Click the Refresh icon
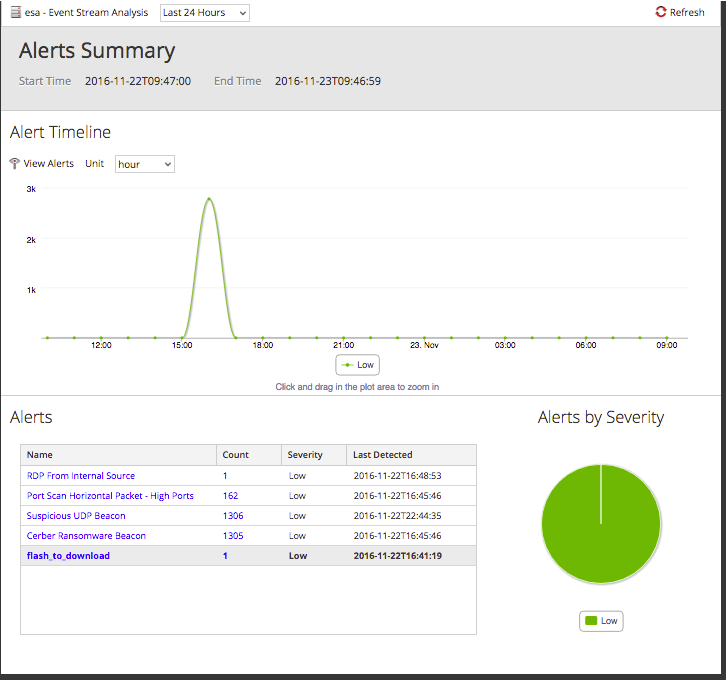 [660, 12]
